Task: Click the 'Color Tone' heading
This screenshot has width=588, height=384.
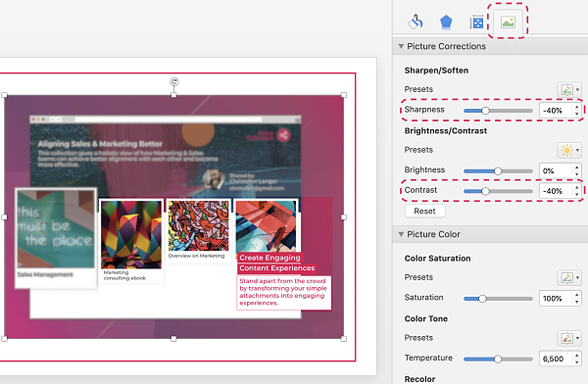Action: click(x=426, y=318)
